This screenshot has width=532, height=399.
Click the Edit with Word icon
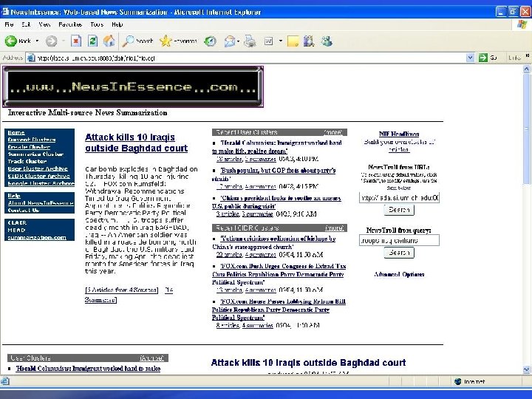point(269,41)
